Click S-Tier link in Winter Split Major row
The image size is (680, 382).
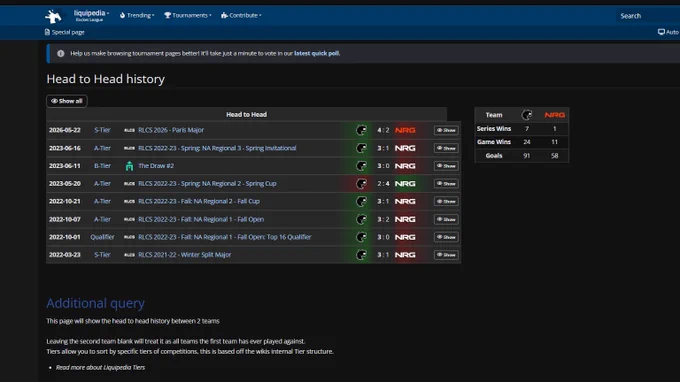102,255
